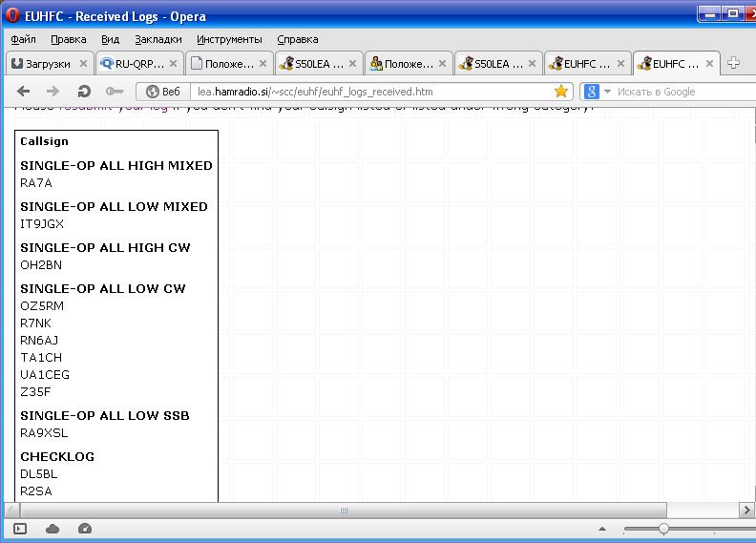Screen dimensions: 756x543
Task: Click the password wand key icon
Action: click(115, 92)
